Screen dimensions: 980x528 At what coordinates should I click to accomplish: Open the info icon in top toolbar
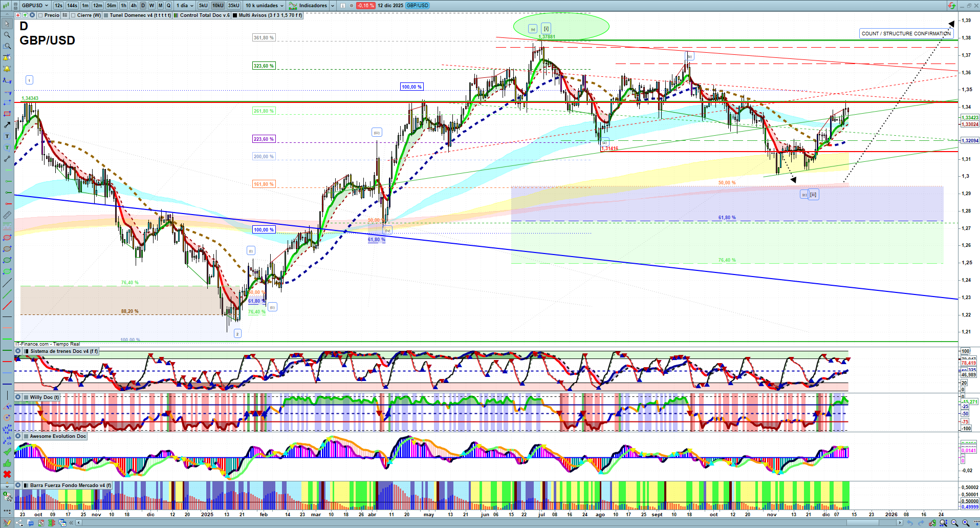point(343,6)
